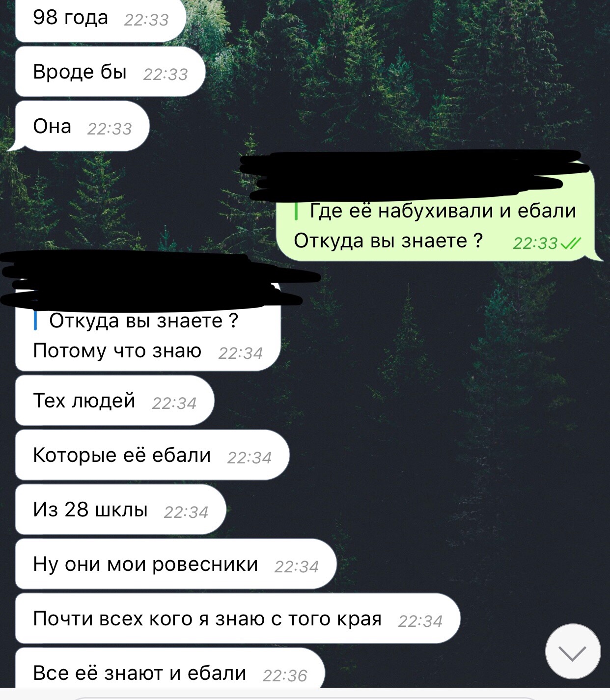Select the 'Вроде бы' message bubble

point(110,72)
